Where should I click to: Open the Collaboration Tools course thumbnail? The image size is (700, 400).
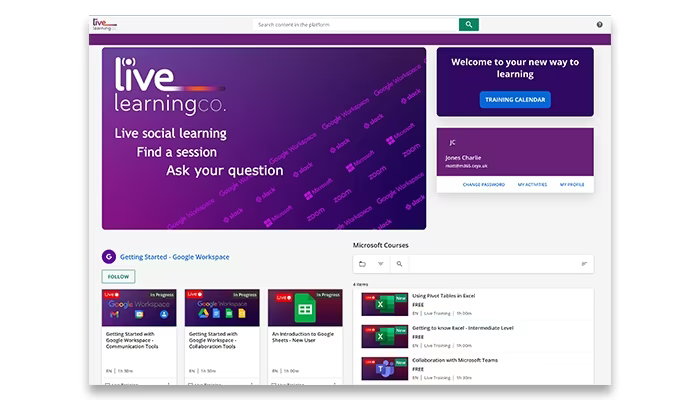(x=222, y=308)
